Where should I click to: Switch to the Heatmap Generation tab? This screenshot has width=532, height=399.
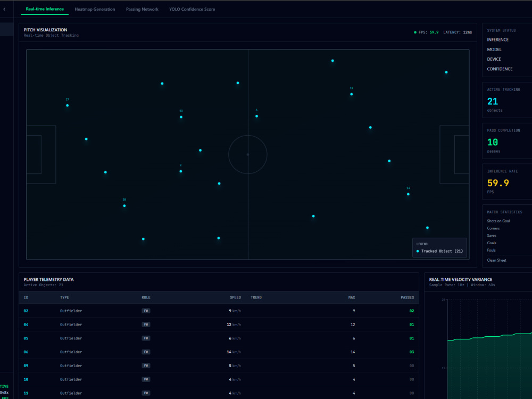tap(95, 9)
